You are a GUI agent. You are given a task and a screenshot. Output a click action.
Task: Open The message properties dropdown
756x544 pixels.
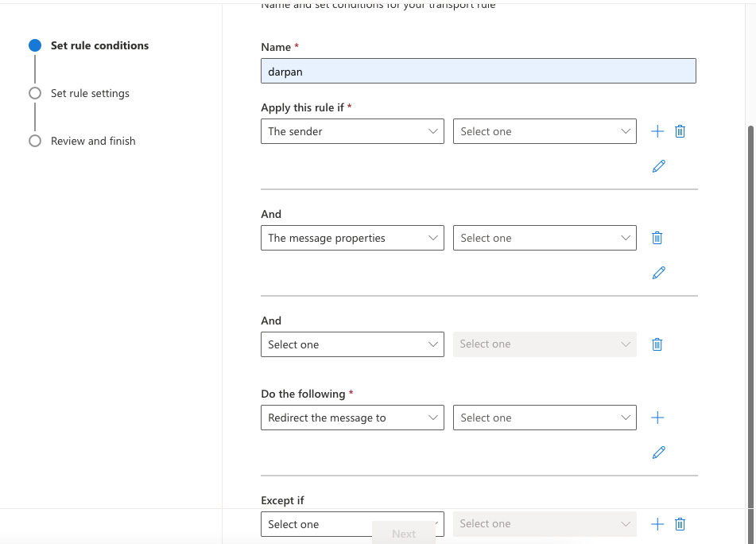click(352, 238)
